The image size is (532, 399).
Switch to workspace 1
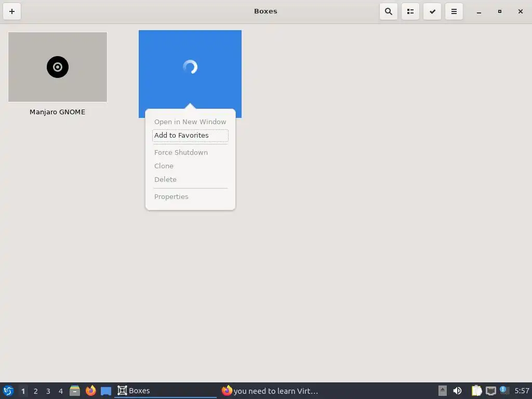[x=23, y=391]
